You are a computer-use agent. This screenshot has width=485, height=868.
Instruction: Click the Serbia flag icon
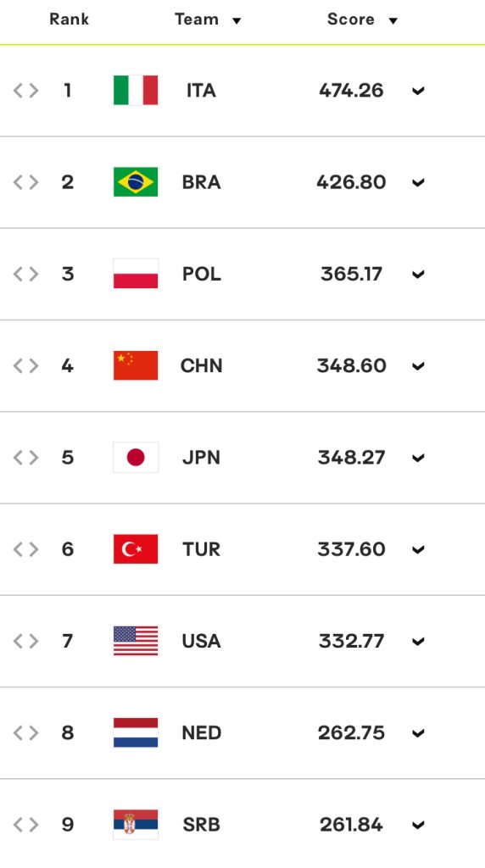[136, 825]
